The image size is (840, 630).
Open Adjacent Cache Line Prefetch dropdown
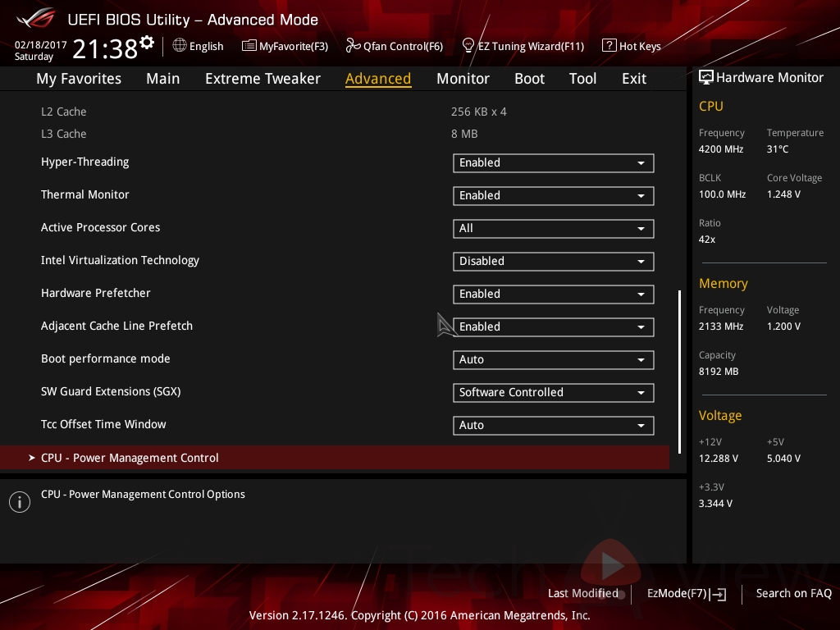[x=553, y=326]
